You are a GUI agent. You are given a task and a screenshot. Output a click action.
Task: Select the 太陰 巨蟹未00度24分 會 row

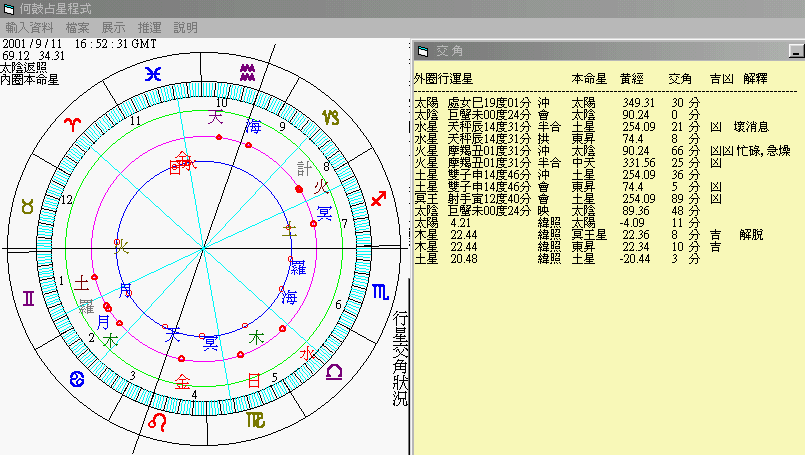coord(557,115)
